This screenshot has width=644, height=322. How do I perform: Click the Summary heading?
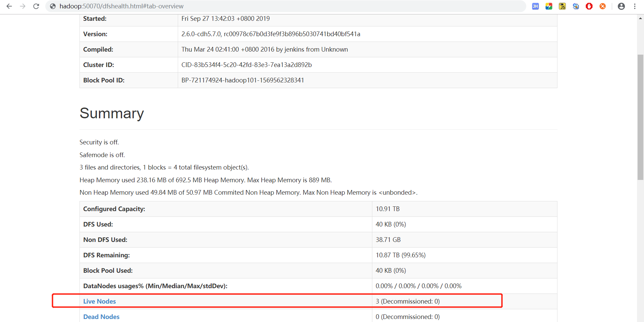point(112,113)
